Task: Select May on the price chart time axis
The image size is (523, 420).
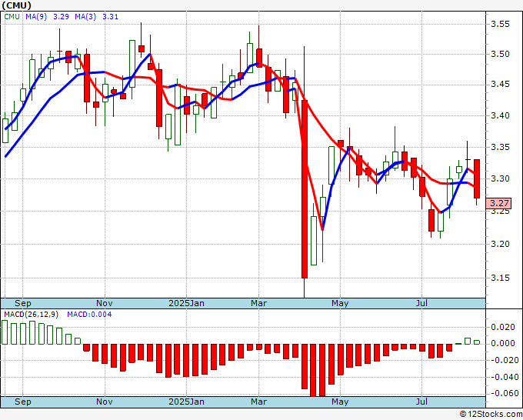Action: [x=340, y=303]
